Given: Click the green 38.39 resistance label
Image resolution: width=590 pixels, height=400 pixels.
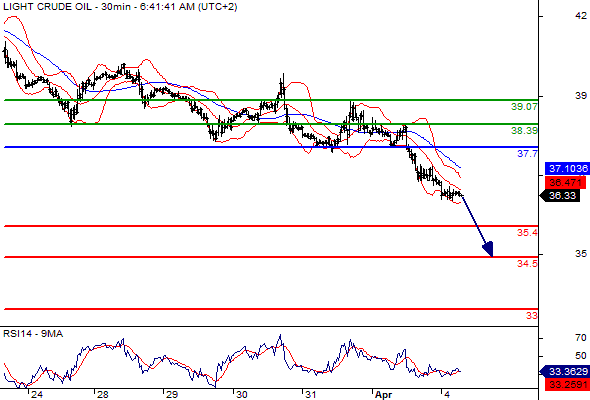Looking at the screenshot, I should coord(524,131).
